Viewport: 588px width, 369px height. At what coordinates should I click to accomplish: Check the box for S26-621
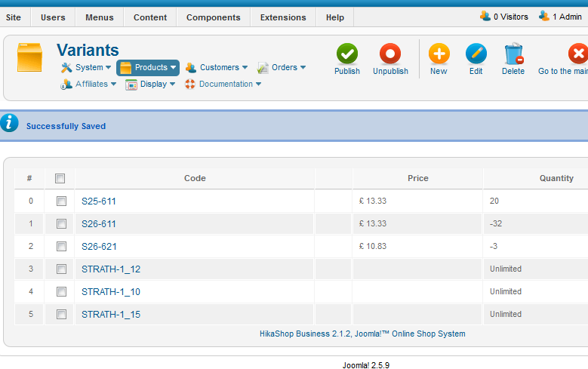click(61, 246)
